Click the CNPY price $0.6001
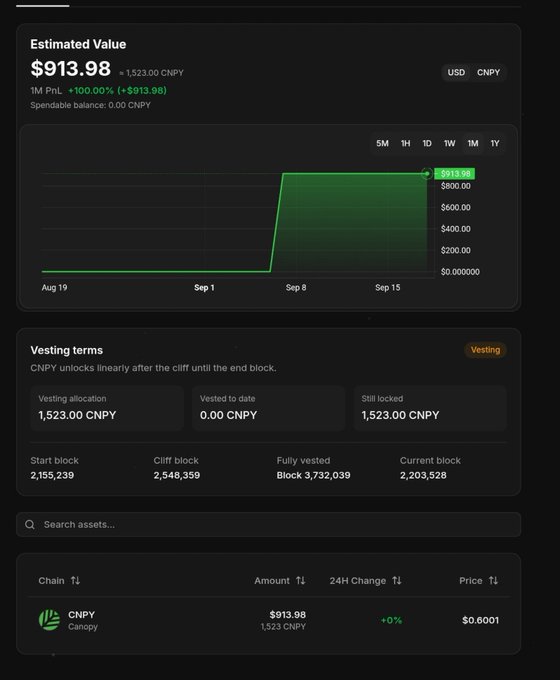This screenshot has height=680, width=560. point(480,621)
